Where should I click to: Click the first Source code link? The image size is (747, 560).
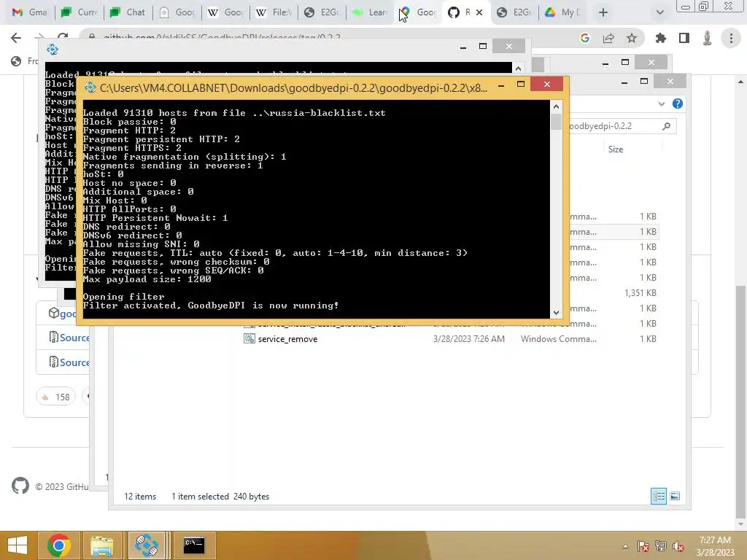(74, 338)
